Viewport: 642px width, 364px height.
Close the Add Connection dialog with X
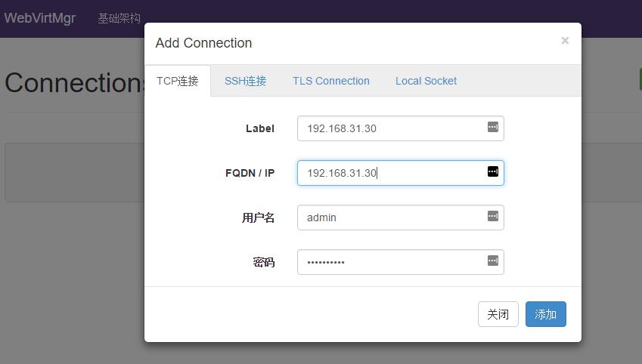point(565,41)
